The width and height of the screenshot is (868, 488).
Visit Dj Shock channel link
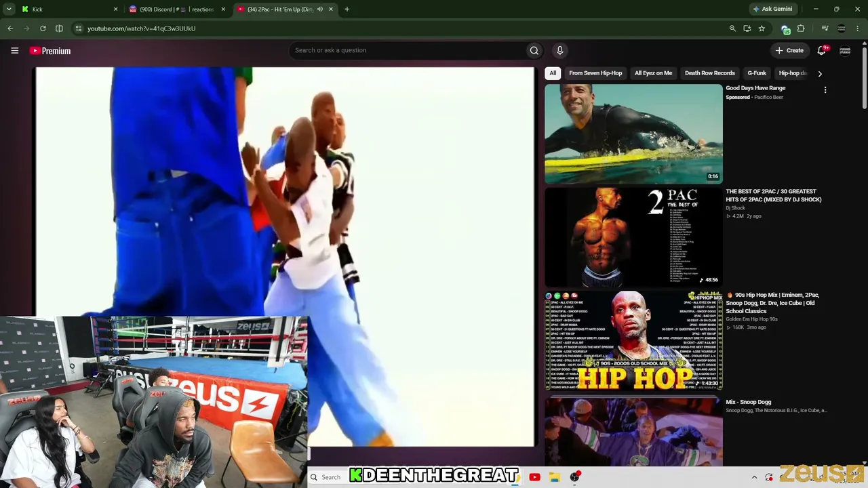click(x=735, y=208)
